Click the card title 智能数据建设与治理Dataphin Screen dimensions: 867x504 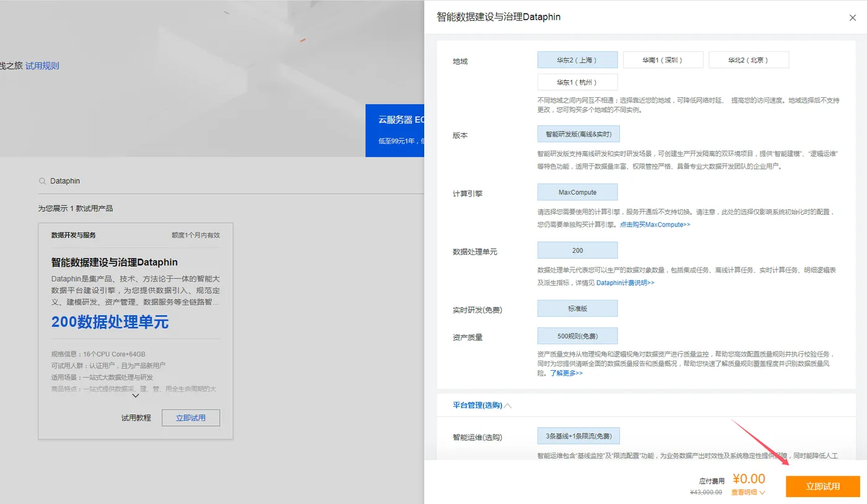[x=115, y=262]
